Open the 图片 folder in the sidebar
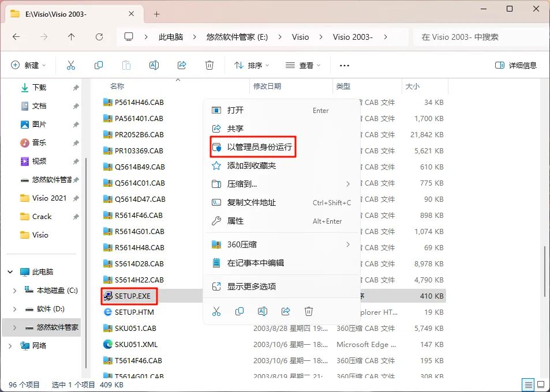This screenshot has width=550, height=392. click(x=39, y=124)
